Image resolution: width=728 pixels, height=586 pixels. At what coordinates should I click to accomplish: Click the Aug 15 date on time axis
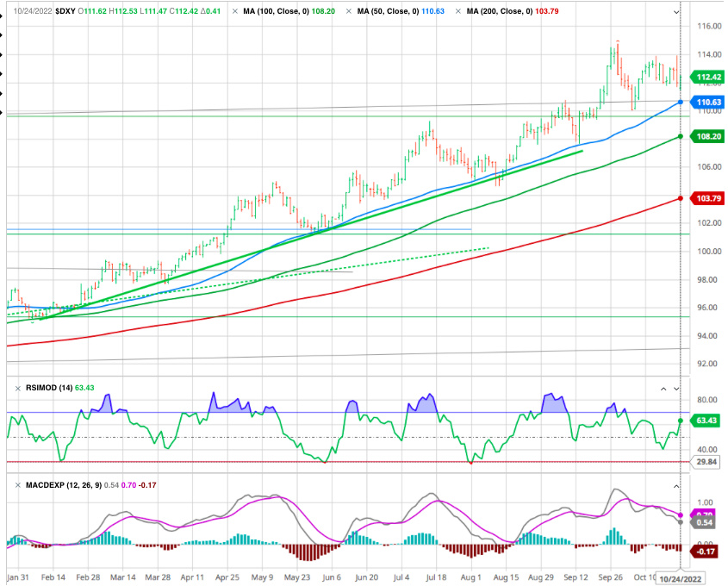coord(506,577)
